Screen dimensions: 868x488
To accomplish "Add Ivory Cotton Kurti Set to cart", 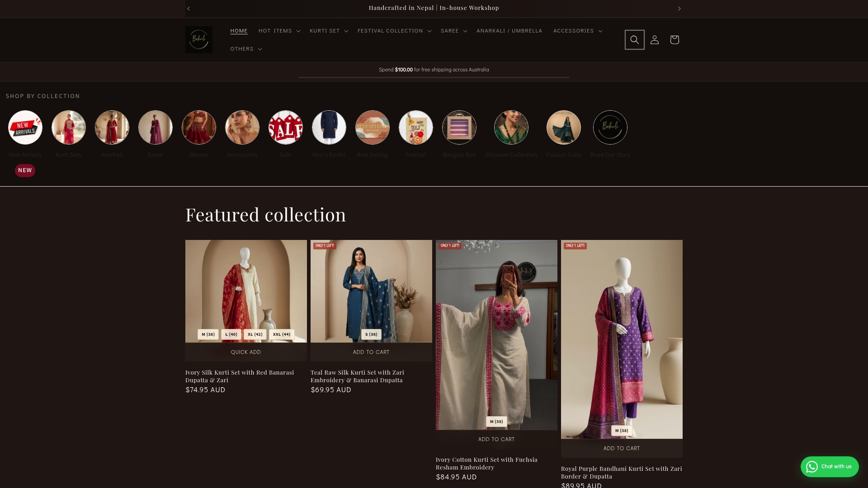I will (x=496, y=439).
